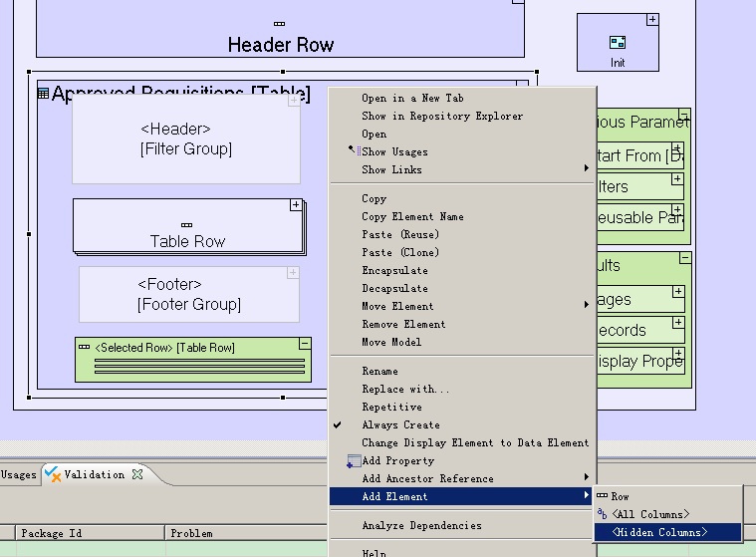Click the Add Property menu icon
The width and height of the screenshot is (756, 557).
click(x=353, y=460)
